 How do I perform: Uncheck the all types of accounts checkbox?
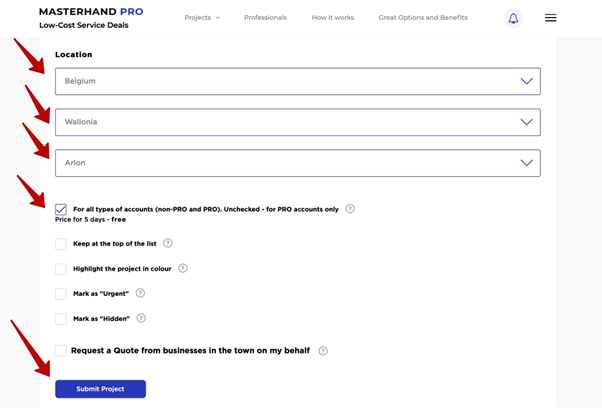pos(61,209)
